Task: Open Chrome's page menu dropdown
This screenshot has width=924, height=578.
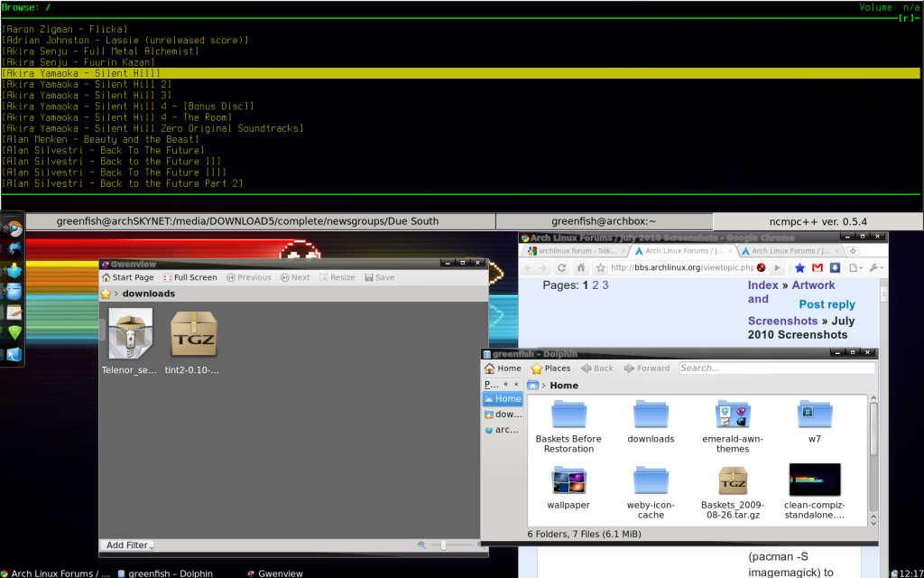Action: point(855,267)
